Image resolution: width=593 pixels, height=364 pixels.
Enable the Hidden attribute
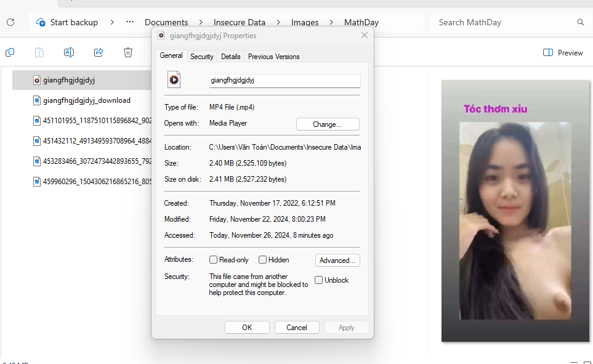coord(263,259)
